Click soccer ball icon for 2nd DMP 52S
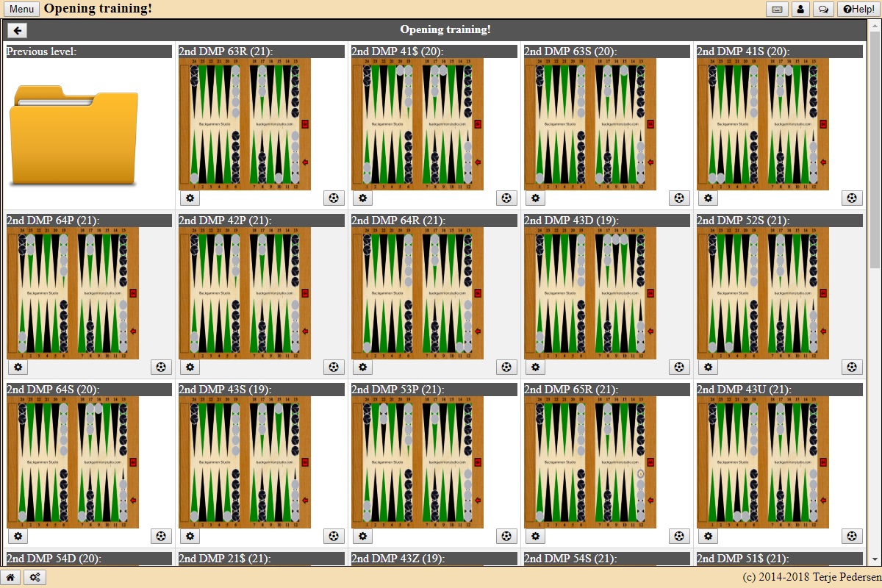The image size is (882, 588). point(852,367)
